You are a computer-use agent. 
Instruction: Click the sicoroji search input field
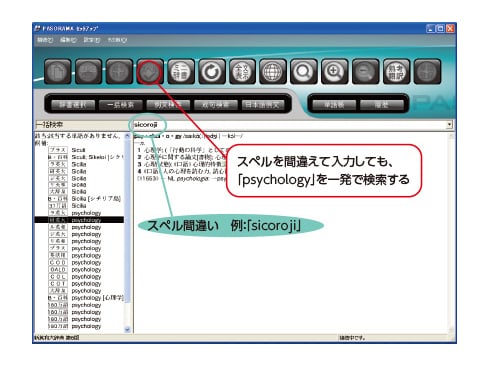pos(288,125)
